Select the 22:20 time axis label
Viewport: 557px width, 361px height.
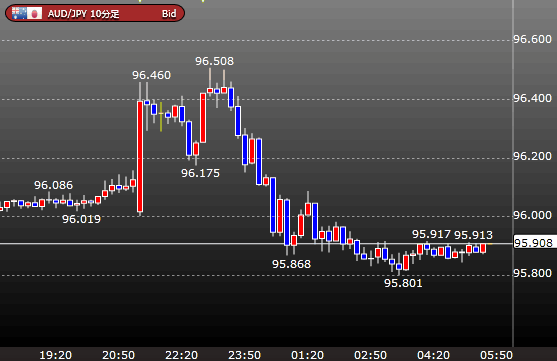(x=182, y=355)
